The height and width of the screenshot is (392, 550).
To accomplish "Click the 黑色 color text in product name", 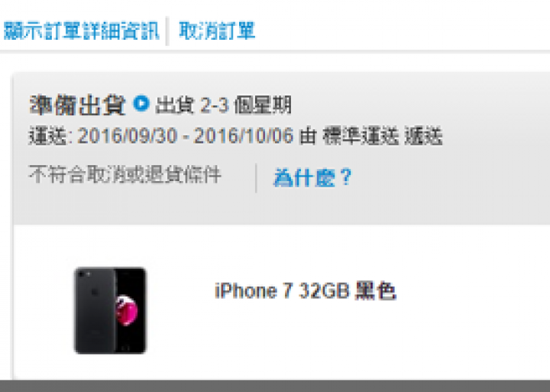I will [376, 291].
